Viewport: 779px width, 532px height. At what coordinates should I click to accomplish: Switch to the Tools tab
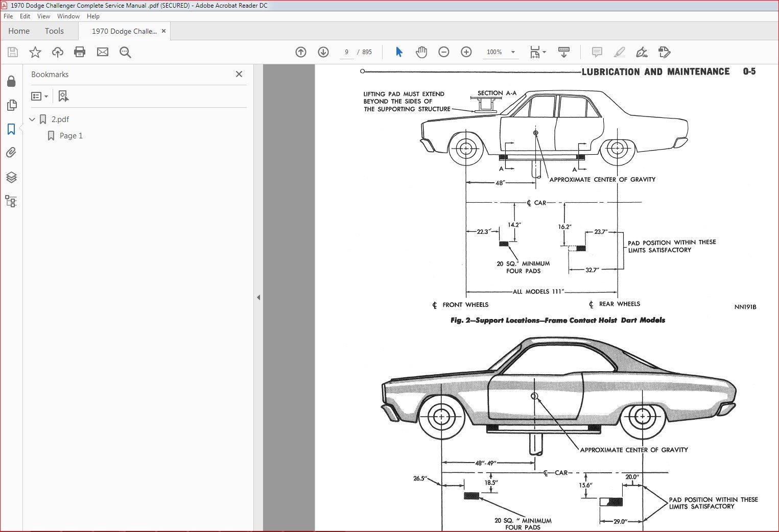pyautogui.click(x=54, y=31)
